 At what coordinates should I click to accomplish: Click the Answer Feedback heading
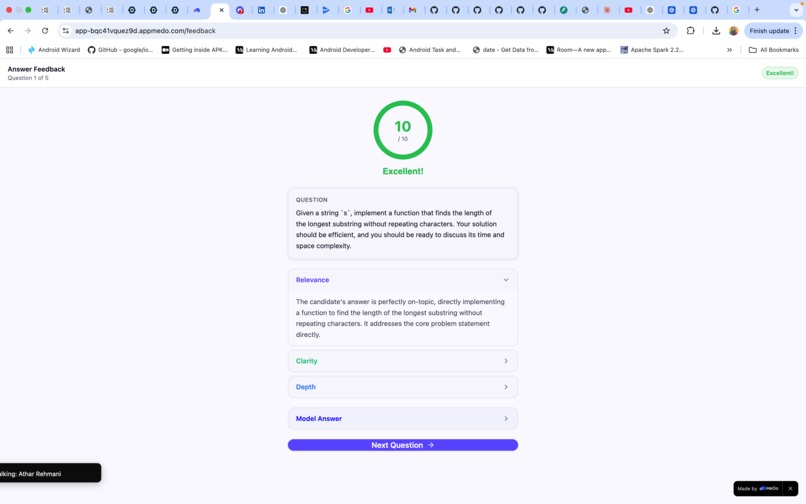point(36,69)
